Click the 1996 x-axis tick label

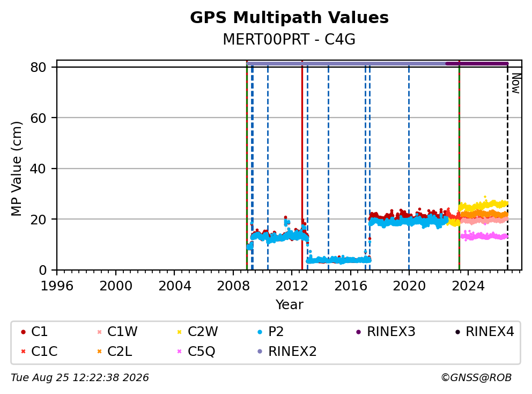57,286
